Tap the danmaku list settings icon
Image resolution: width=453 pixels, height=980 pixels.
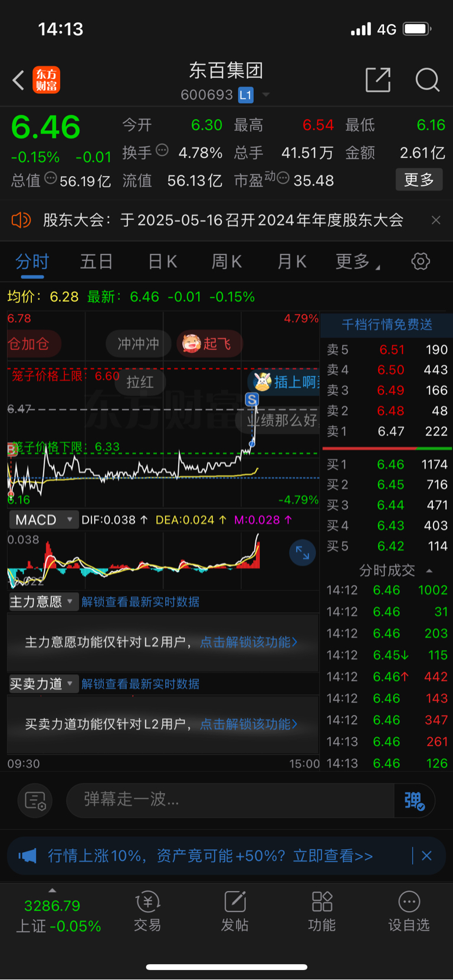click(35, 801)
